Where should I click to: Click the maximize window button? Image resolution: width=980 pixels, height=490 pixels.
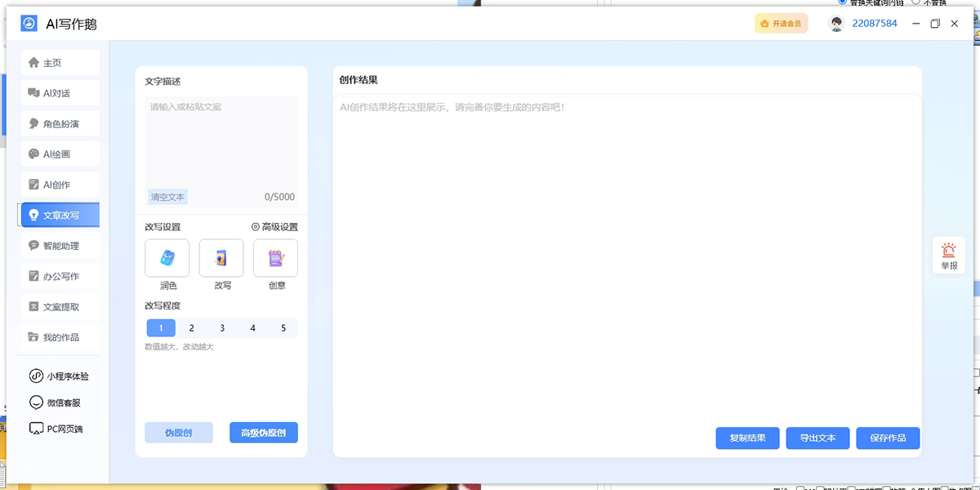pyautogui.click(x=935, y=24)
